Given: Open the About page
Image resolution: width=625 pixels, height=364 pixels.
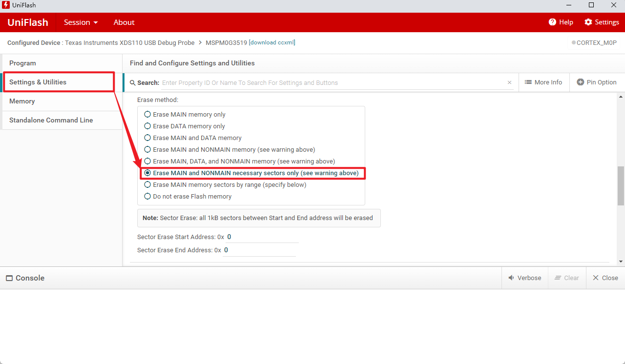Looking at the screenshot, I should tap(124, 22).
